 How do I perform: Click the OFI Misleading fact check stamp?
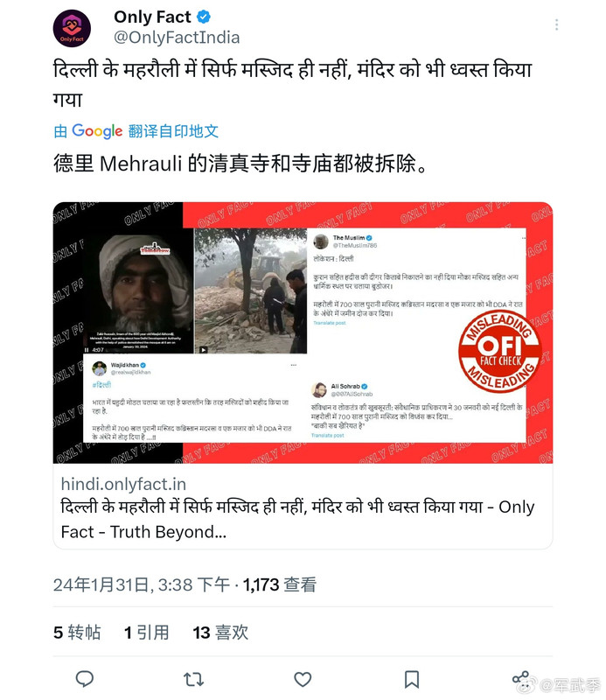[500, 351]
